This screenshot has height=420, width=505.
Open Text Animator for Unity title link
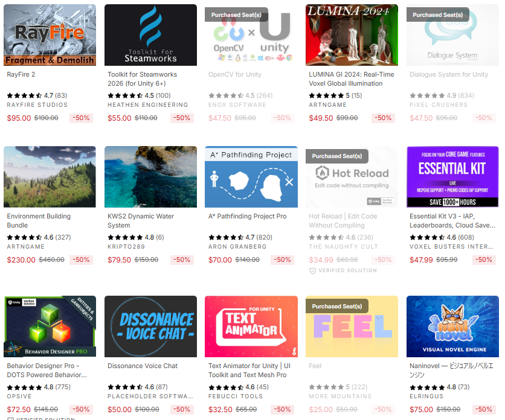pyautogui.click(x=249, y=371)
